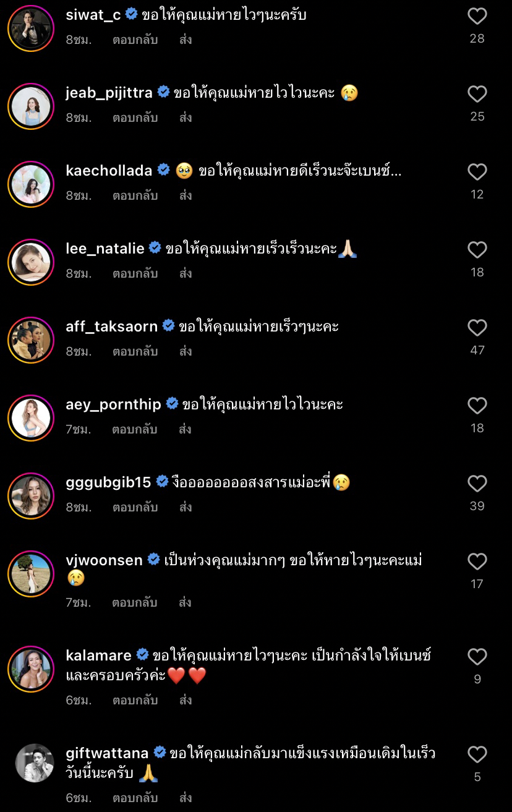
Task: Tap the 28 like count on siwat_c's comment
Action: coord(477,38)
